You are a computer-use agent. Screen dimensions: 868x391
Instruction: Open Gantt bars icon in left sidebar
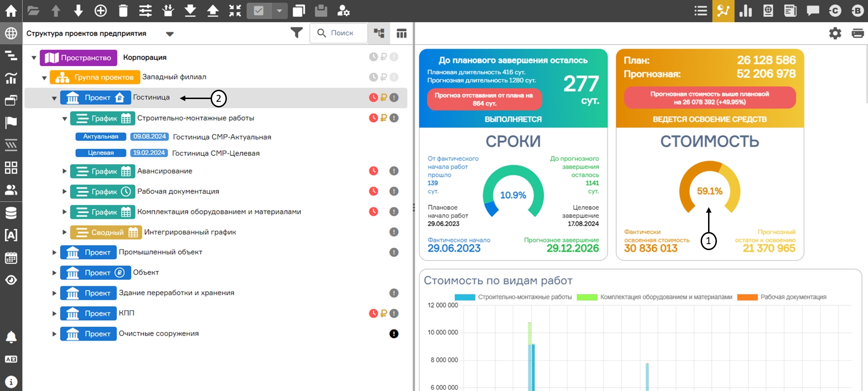11,56
